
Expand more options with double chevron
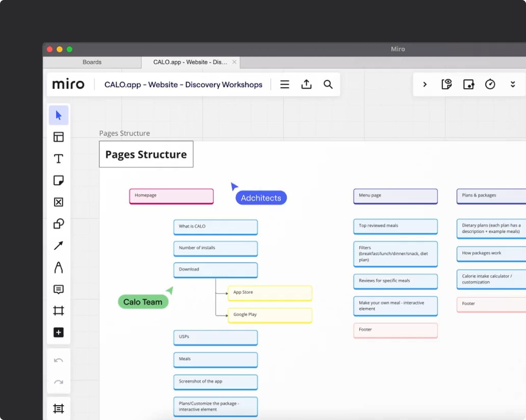pyautogui.click(x=513, y=84)
